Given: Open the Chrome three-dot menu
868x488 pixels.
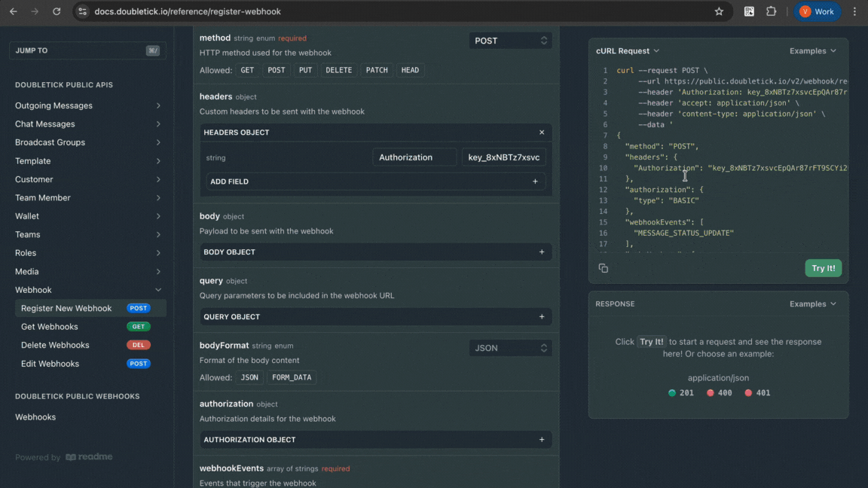Looking at the screenshot, I should (x=854, y=11).
